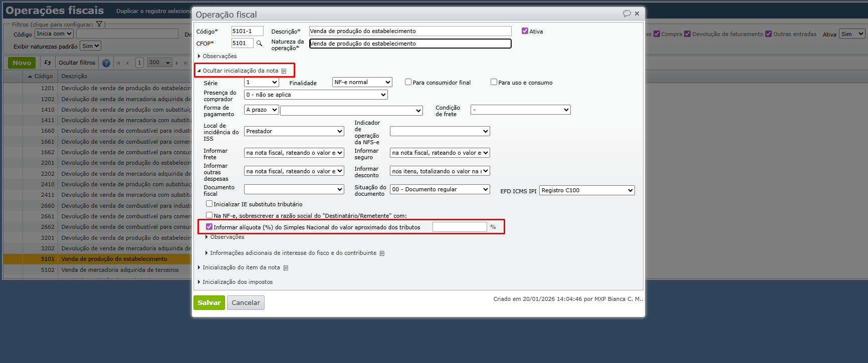Image resolution: width=868 pixels, height=363 pixels.
Task: Go to the first page of records
Action: [x=118, y=63]
